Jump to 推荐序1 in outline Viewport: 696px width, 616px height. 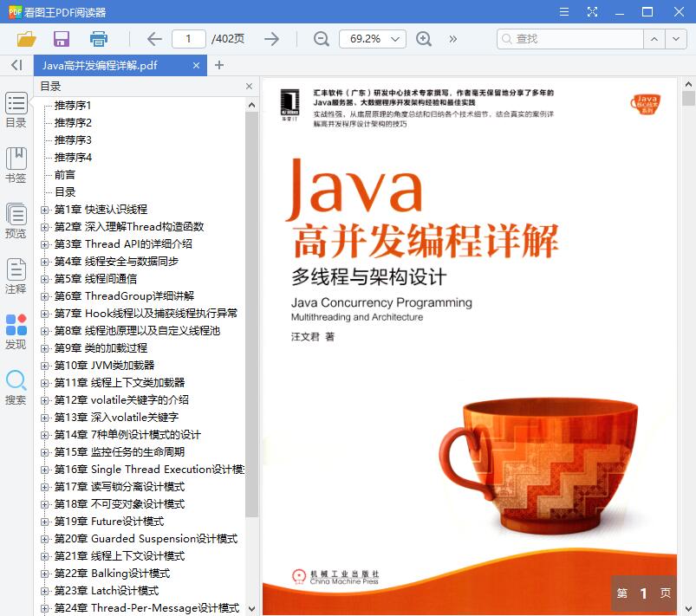pyautogui.click(x=73, y=105)
